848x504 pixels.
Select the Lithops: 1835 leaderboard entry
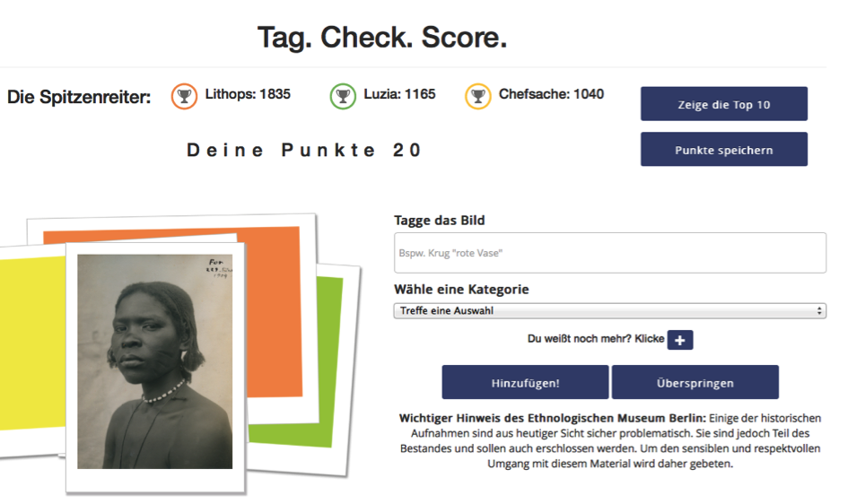pos(247,94)
